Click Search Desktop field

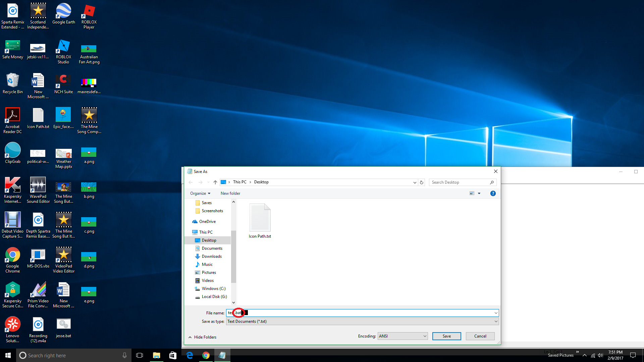(463, 182)
